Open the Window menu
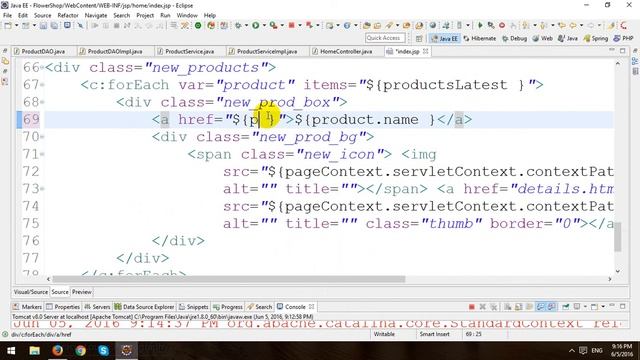This screenshot has width=640, height=360. coord(187,15)
